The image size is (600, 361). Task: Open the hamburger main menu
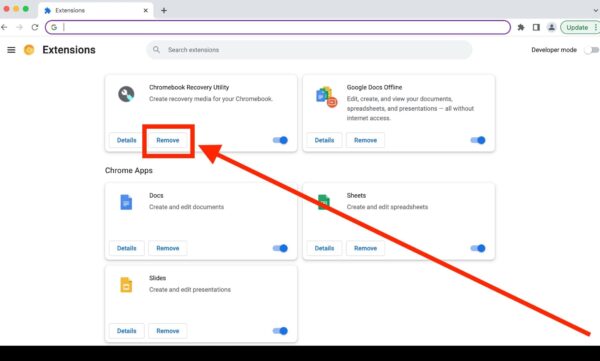click(11, 50)
